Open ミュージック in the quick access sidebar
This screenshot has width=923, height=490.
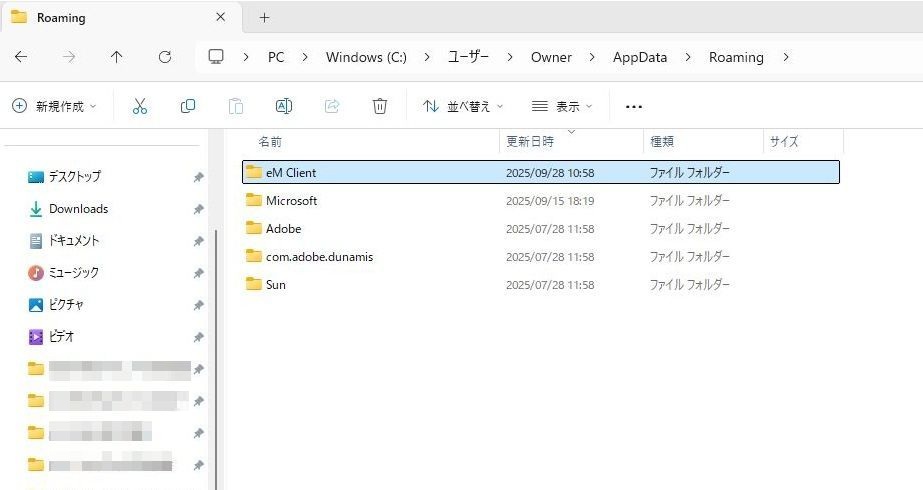74,273
